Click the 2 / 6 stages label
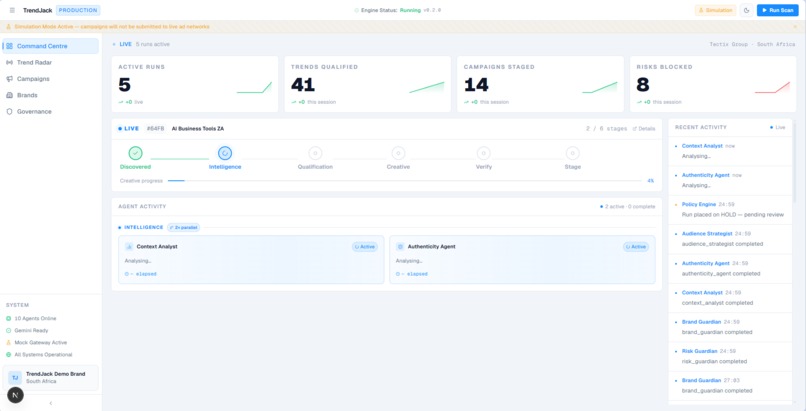 coord(607,129)
